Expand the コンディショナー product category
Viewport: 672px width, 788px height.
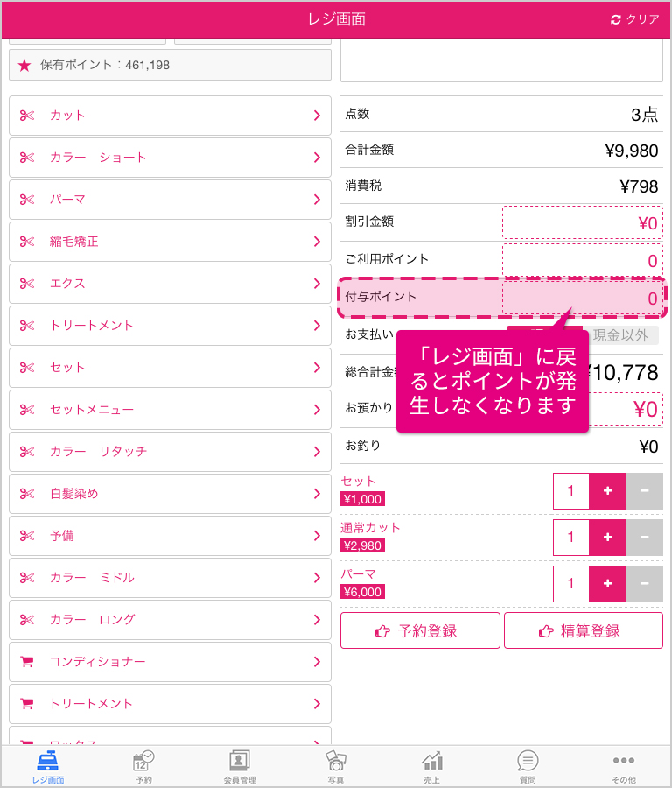click(x=171, y=662)
